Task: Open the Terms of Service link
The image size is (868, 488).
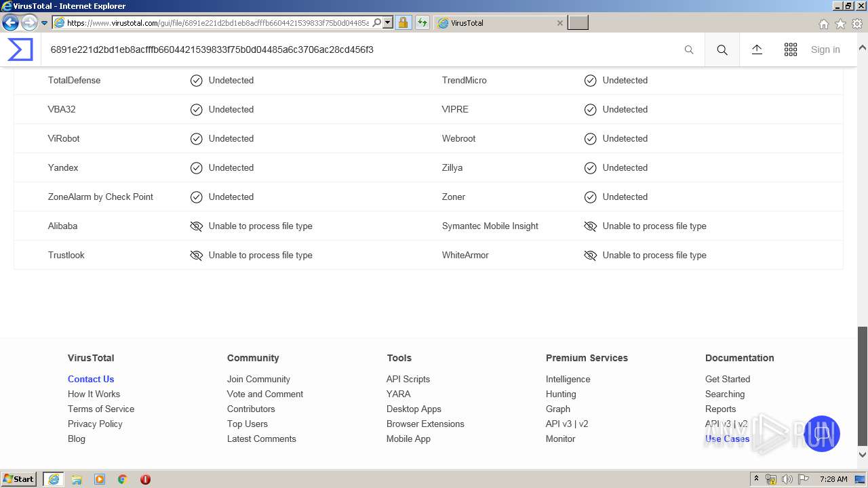Action: tap(101, 409)
